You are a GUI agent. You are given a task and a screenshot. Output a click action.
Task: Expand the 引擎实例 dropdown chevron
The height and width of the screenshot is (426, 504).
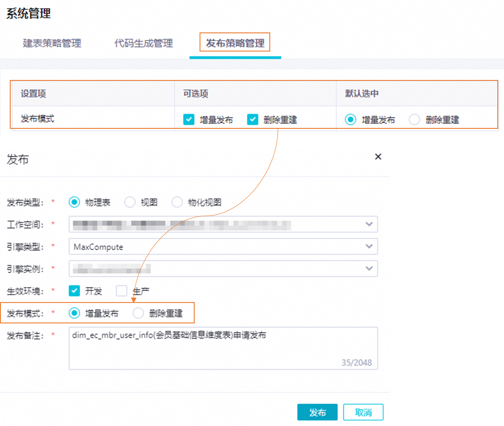pos(369,268)
